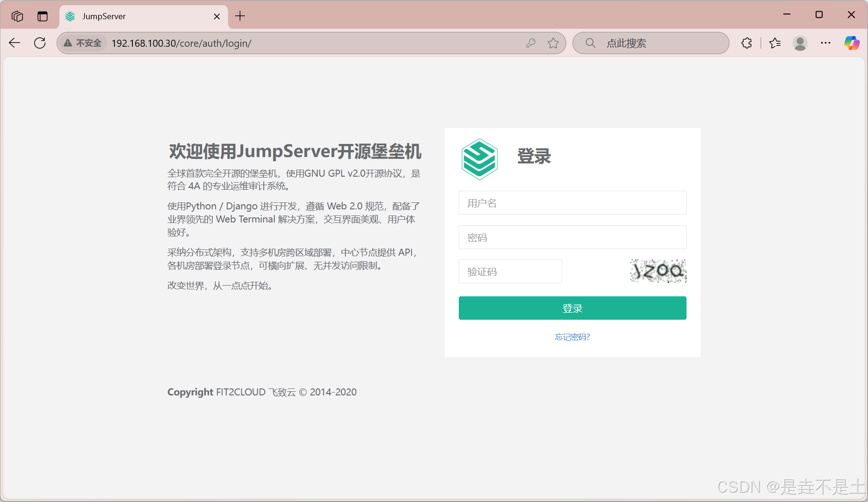Viewport: 868px width, 502px height.
Task: Refresh the captcha image
Action: point(658,271)
